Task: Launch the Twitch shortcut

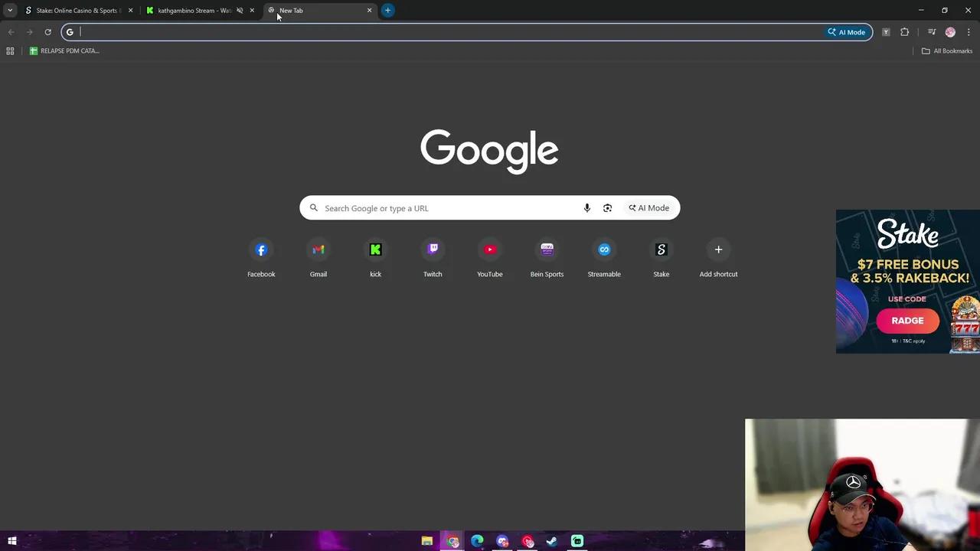Action: [433, 250]
